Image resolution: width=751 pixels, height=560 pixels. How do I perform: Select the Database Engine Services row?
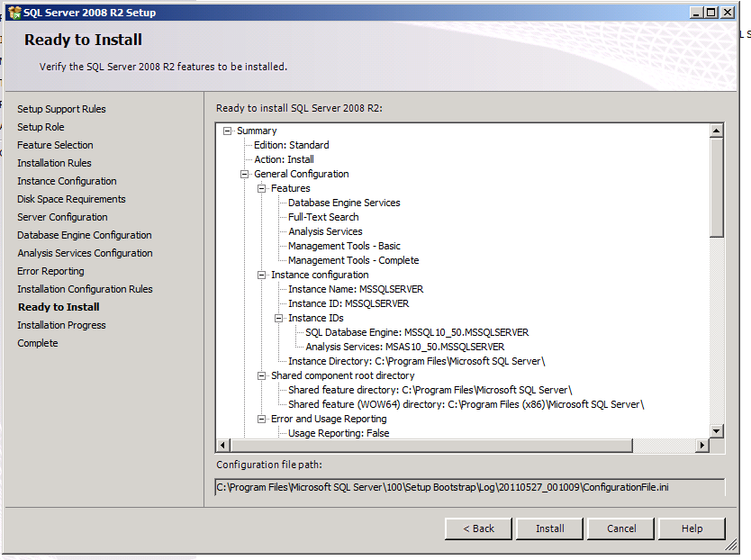pos(344,203)
